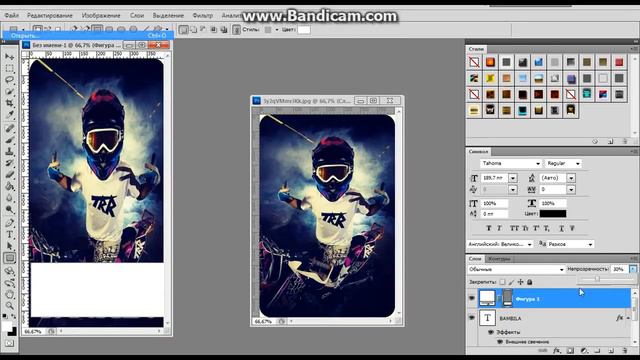The width and height of the screenshot is (640, 360).
Task: Open the leading (Авто) dropdown arrow
Action: (571, 178)
